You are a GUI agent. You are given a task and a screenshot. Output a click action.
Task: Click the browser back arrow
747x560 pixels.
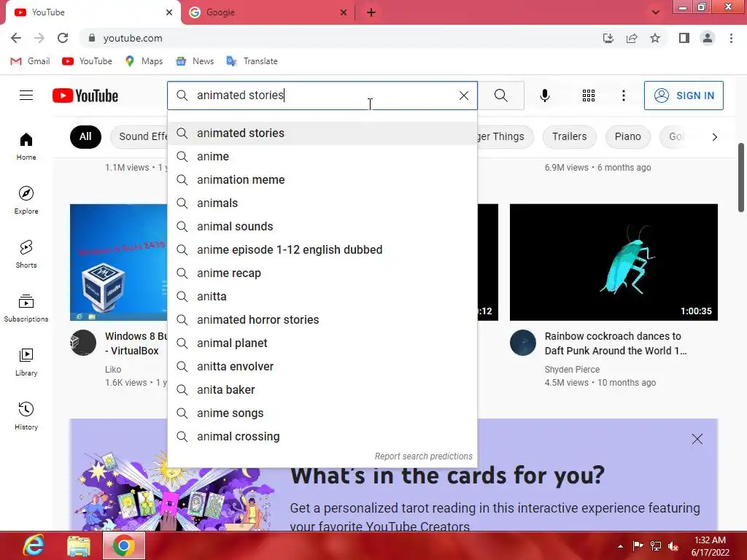pyautogui.click(x=16, y=38)
